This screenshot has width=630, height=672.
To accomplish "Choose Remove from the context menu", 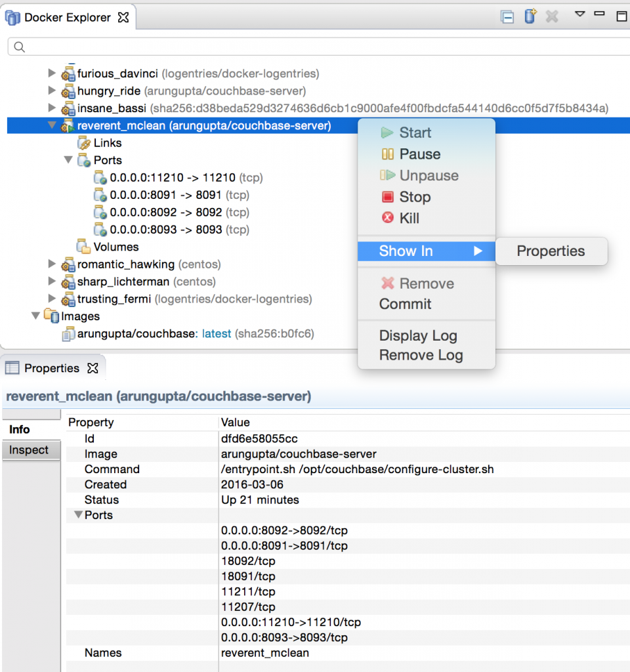I will 427,283.
